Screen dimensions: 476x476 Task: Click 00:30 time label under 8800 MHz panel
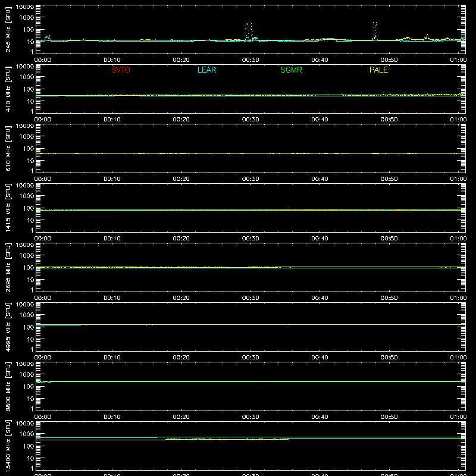point(250,417)
